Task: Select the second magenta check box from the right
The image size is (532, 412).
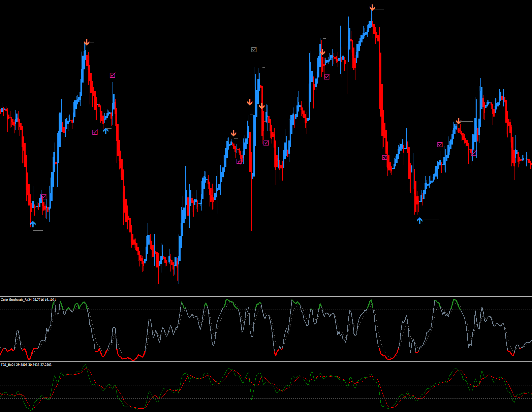Action: (x=440, y=145)
